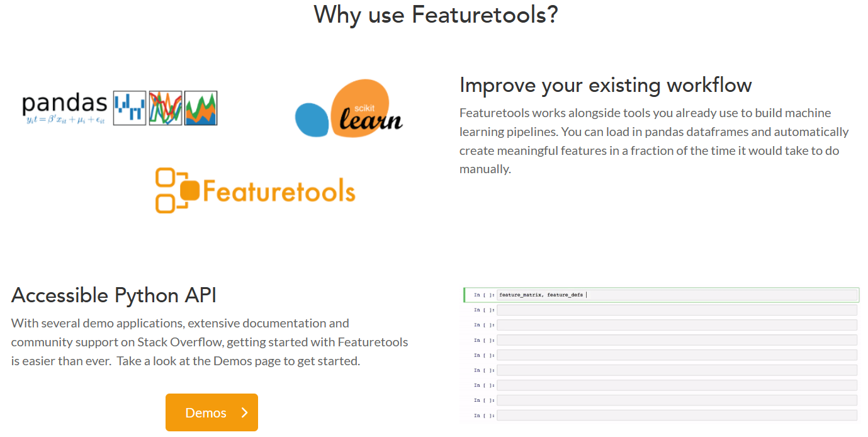Click the blue blob in scikit-learn logo

tap(312, 120)
